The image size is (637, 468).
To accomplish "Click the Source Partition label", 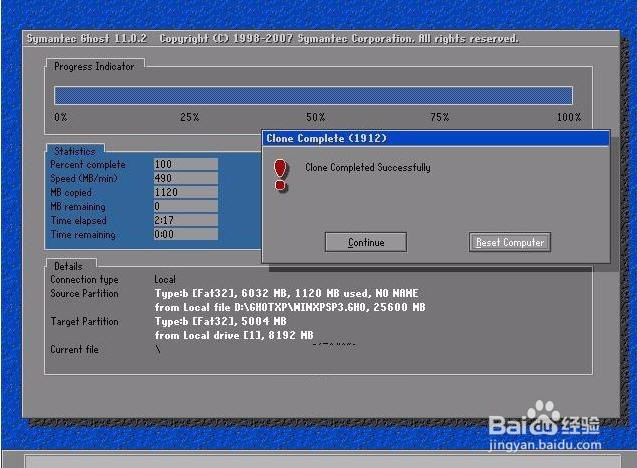I will coord(84,293).
